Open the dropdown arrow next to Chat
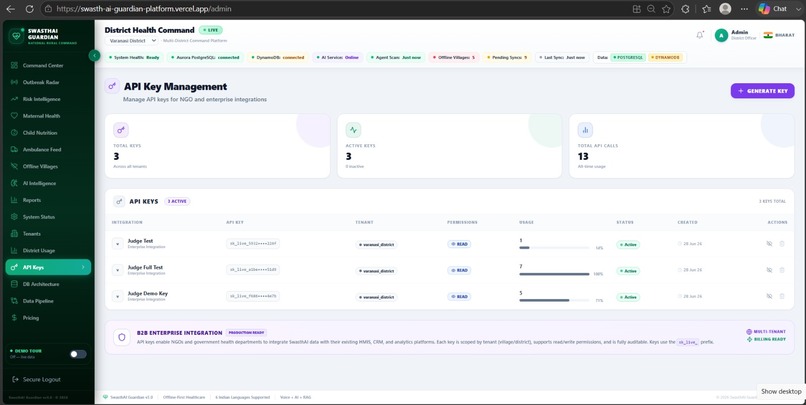The height and width of the screenshot is (405, 806). point(798,9)
